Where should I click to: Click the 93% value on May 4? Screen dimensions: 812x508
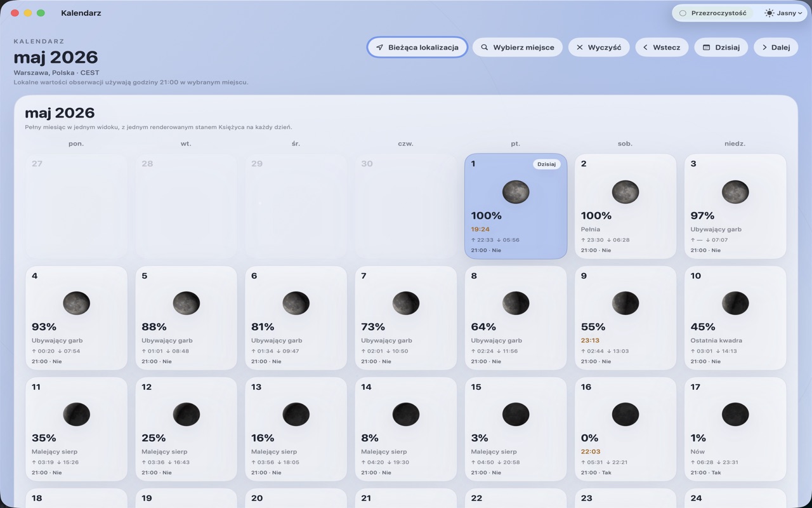[44, 327]
